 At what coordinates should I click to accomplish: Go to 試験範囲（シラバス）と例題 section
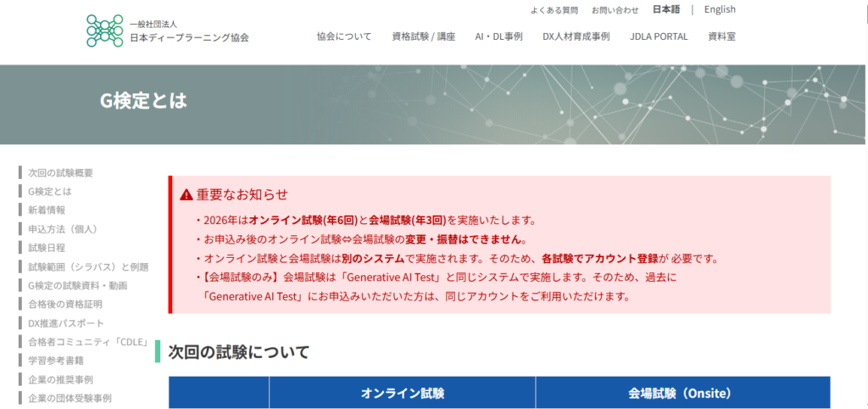click(x=88, y=266)
